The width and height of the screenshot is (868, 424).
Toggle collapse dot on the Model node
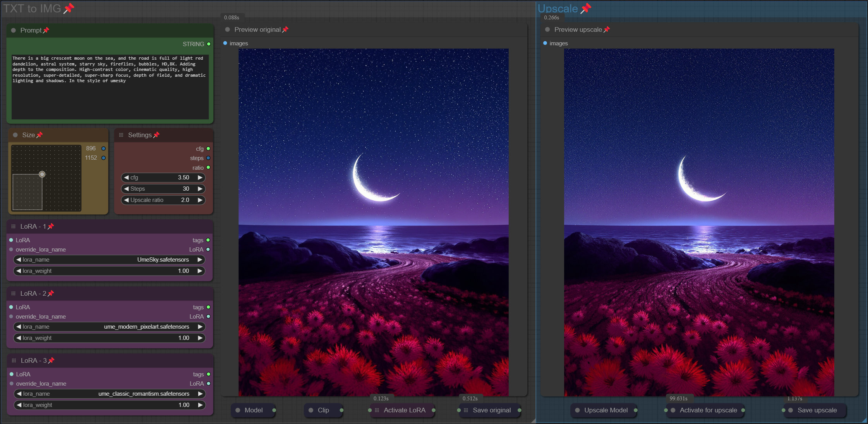tap(238, 410)
